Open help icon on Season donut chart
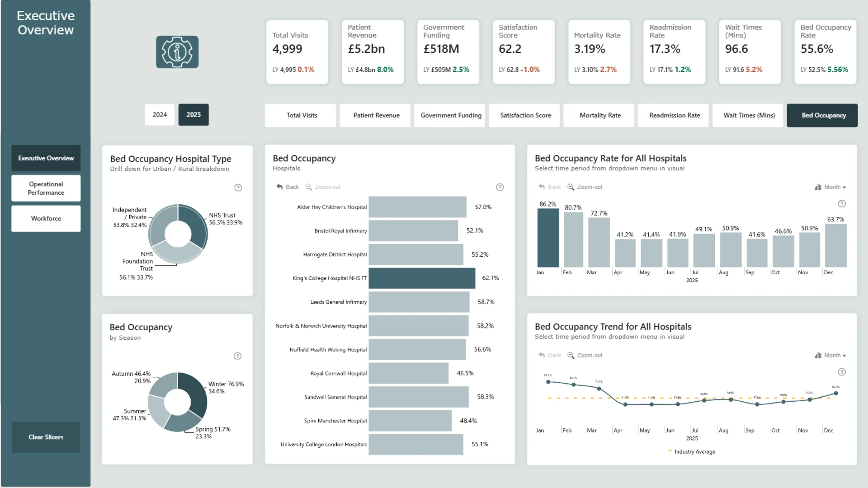Image resolution: width=868 pixels, height=488 pixels. click(x=237, y=356)
